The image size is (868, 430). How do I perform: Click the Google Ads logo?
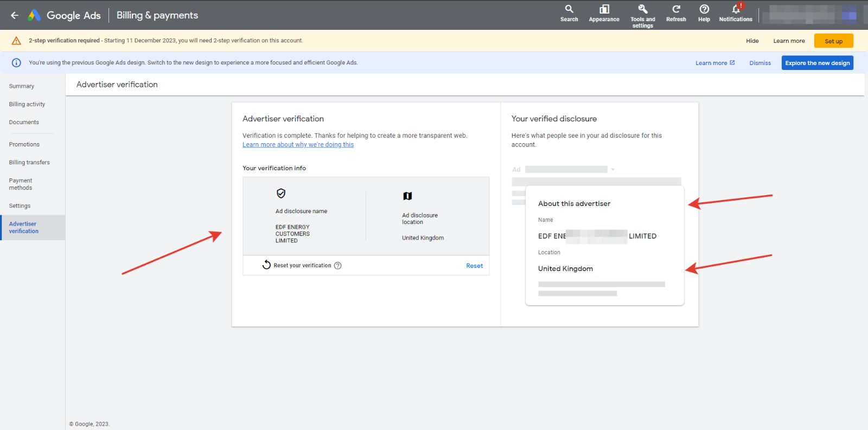(64, 15)
